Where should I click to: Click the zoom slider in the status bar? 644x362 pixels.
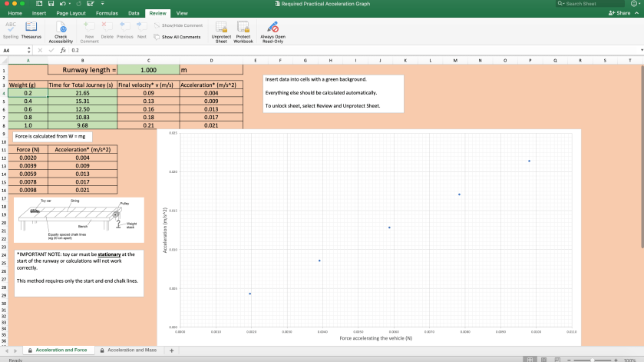591,359
